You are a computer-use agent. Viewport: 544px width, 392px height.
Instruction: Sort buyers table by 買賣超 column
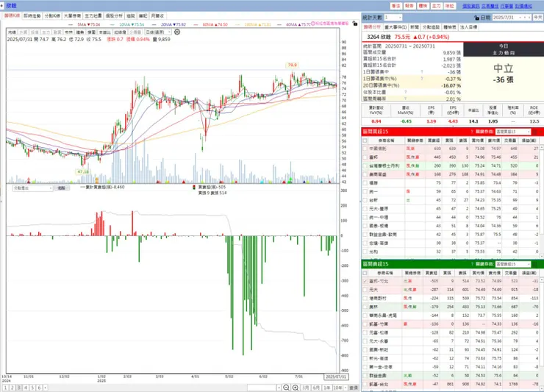[x=434, y=140]
